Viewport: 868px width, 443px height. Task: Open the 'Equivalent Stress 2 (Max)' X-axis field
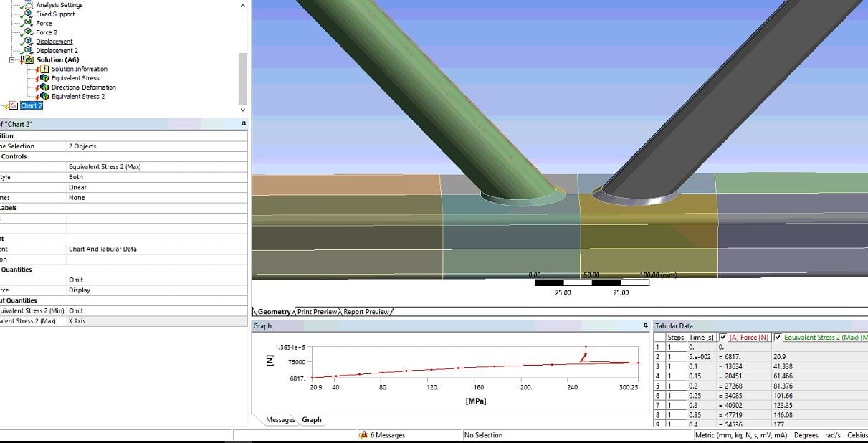pos(158,167)
